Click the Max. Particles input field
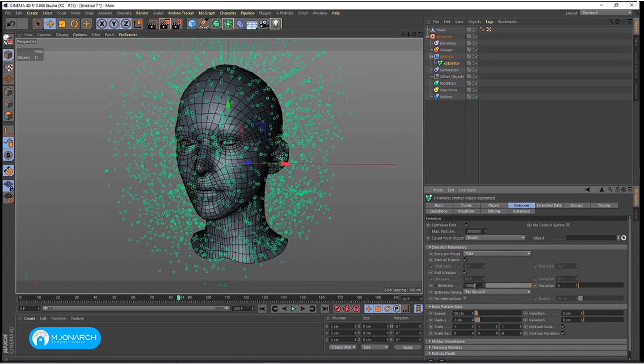Viewport: 644px width, 364px height. (476, 231)
